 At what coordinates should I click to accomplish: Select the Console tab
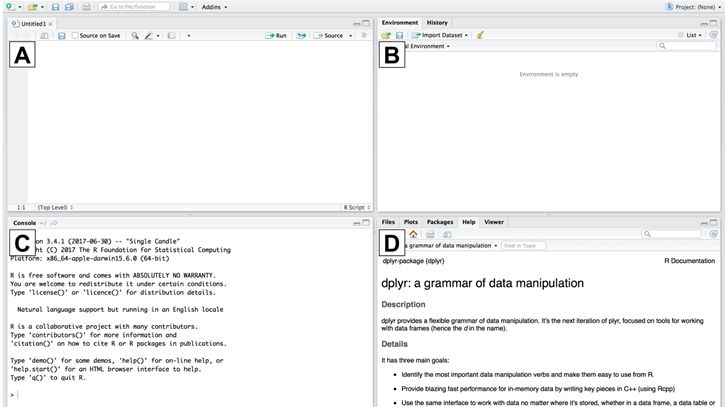click(25, 223)
